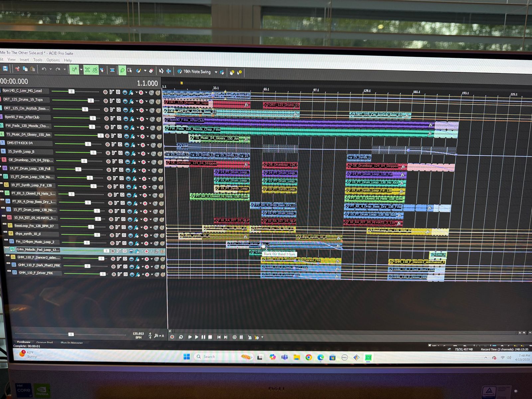Image resolution: width=532 pixels, height=399 pixels.
Task: Click the Loop Playback icon in transport
Action: pyautogui.click(x=181, y=337)
